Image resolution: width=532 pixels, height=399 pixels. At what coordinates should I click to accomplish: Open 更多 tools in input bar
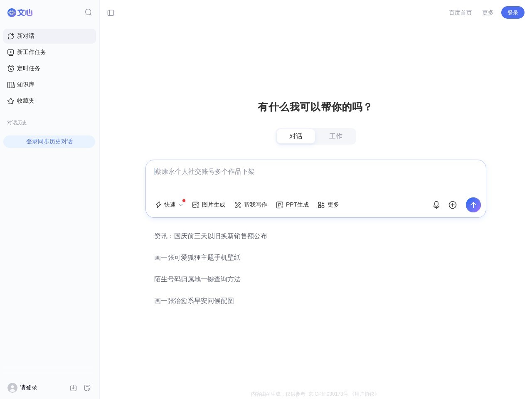coord(328,205)
